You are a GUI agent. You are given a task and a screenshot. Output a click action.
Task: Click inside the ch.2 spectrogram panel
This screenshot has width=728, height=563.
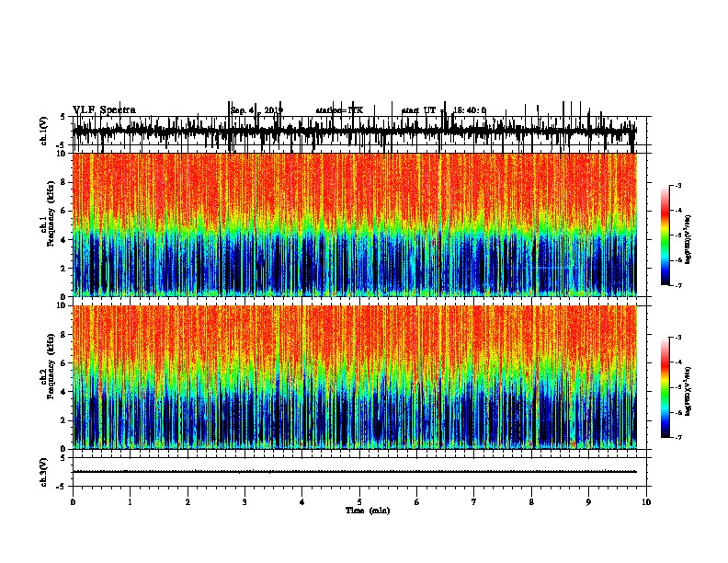(355, 377)
